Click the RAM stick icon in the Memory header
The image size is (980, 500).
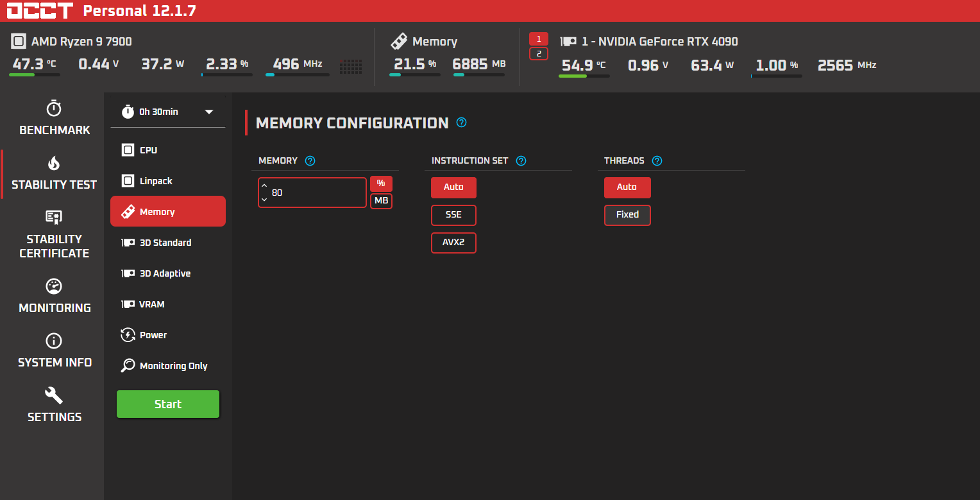click(399, 42)
